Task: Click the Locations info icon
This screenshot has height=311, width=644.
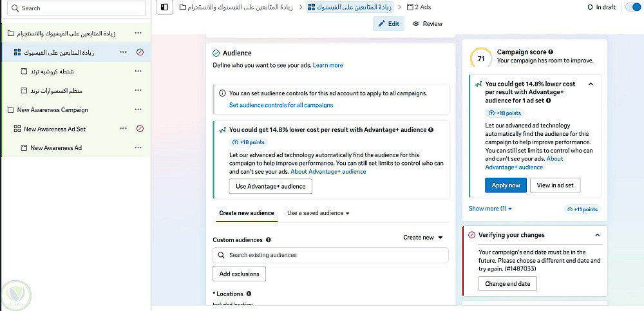Action: (249, 294)
